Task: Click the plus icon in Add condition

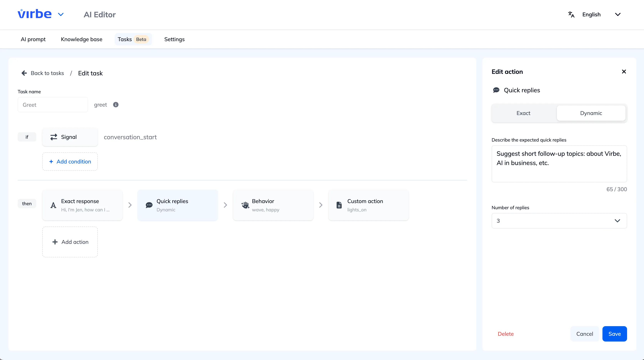Action: [51, 162]
